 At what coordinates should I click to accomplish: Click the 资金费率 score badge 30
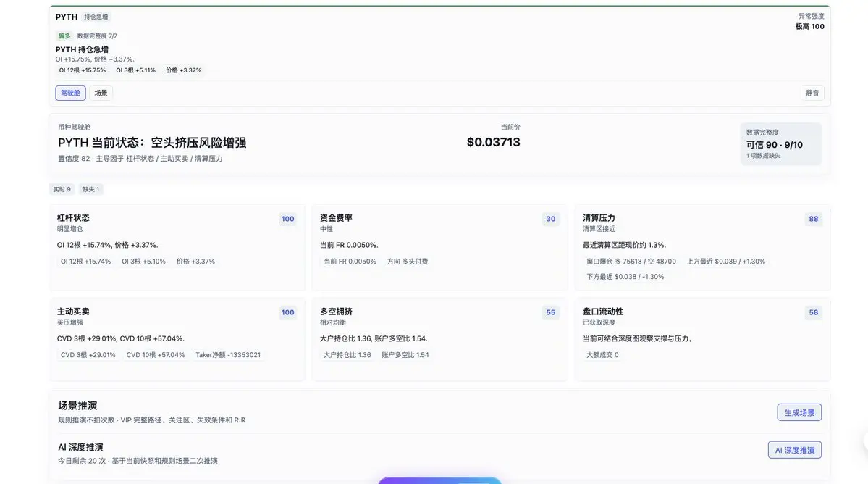[x=551, y=219]
